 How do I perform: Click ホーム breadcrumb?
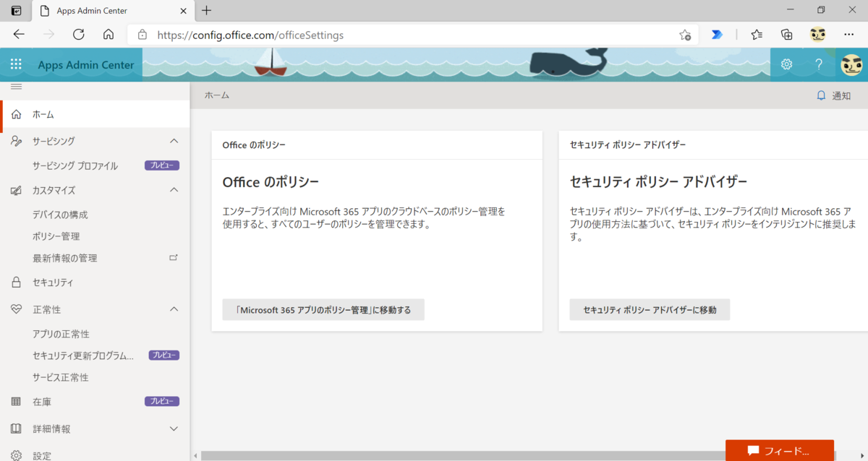tap(217, 95)
